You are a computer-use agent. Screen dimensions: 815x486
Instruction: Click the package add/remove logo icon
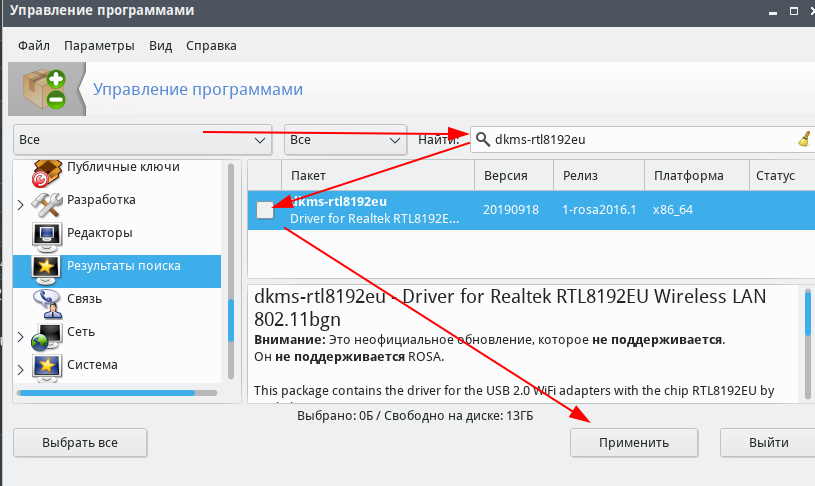point(45,89)
